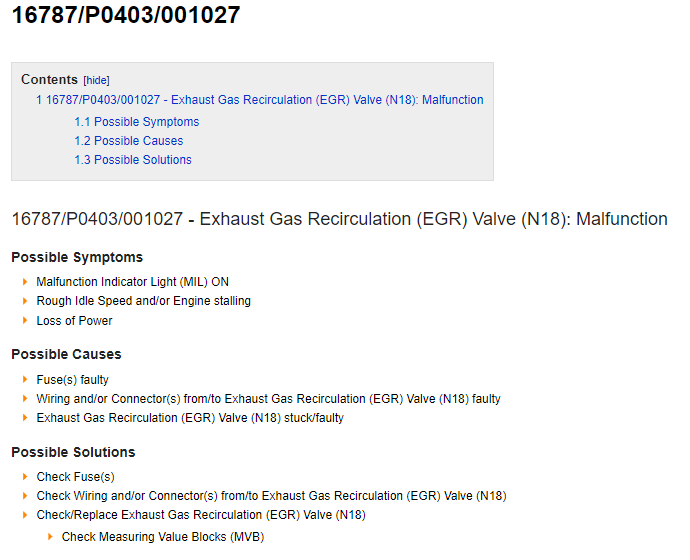Screen dimensions: 690x560
Task: Jump to 1.1 Possible Symptoms
Action: click(137, 122)
